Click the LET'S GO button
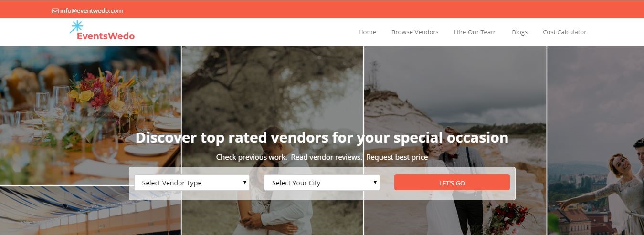This screenshot has height=235, width=644. [452, 183]
